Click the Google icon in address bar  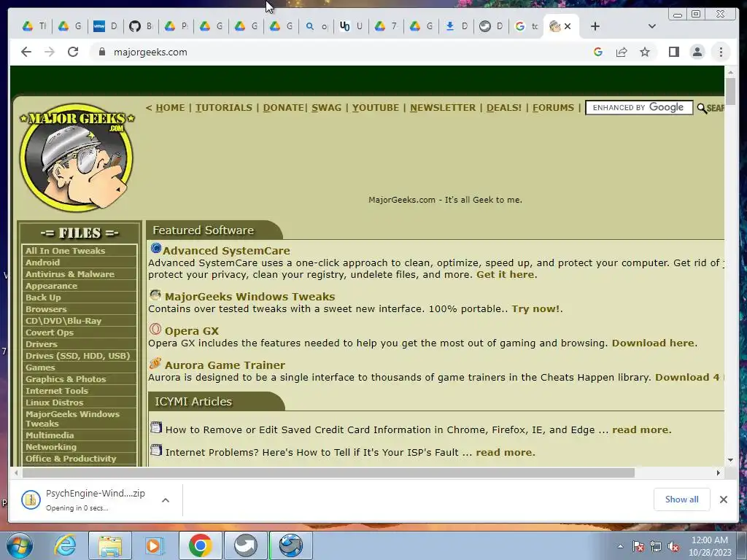tap(598, 52)
